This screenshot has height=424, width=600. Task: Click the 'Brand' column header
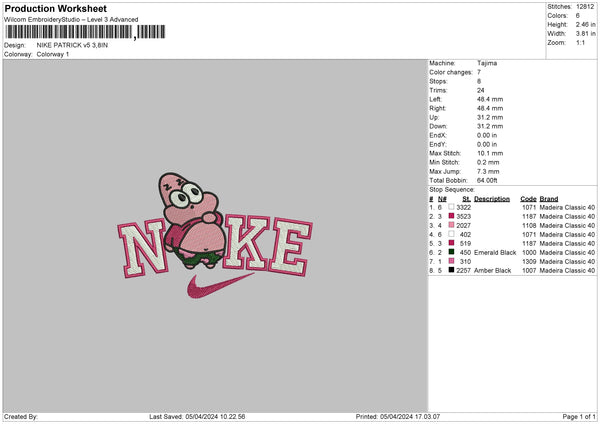[549, 199]
